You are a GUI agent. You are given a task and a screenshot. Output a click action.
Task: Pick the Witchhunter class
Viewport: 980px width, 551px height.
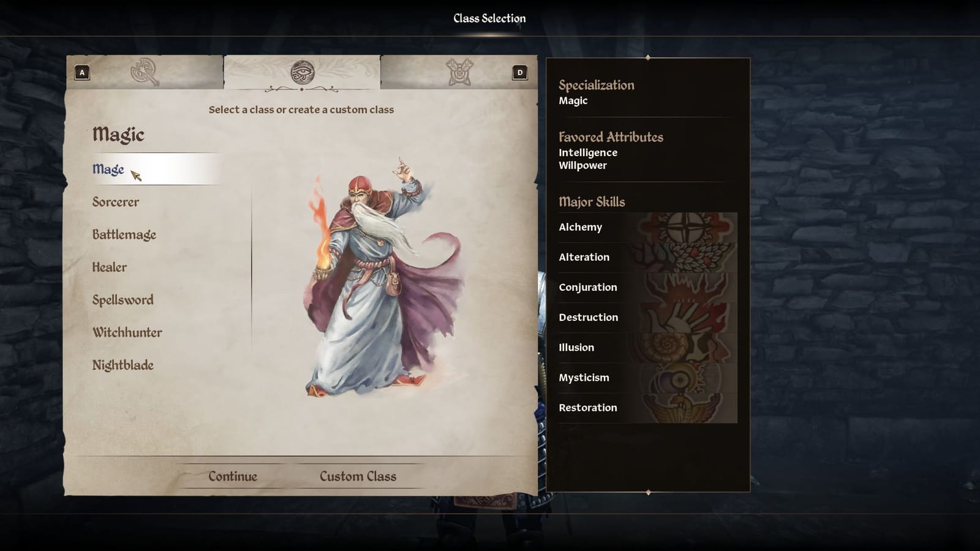pyautogui.click(x=127, y=332)
